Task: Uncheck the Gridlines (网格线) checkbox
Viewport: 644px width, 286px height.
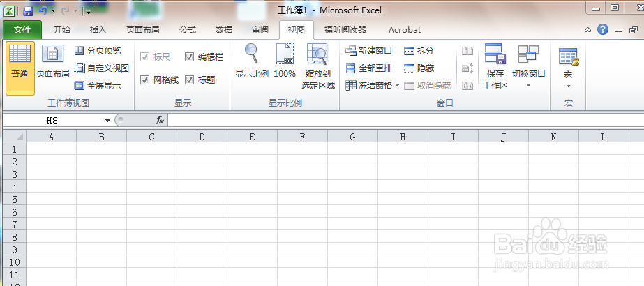Action: pos(144,80)
